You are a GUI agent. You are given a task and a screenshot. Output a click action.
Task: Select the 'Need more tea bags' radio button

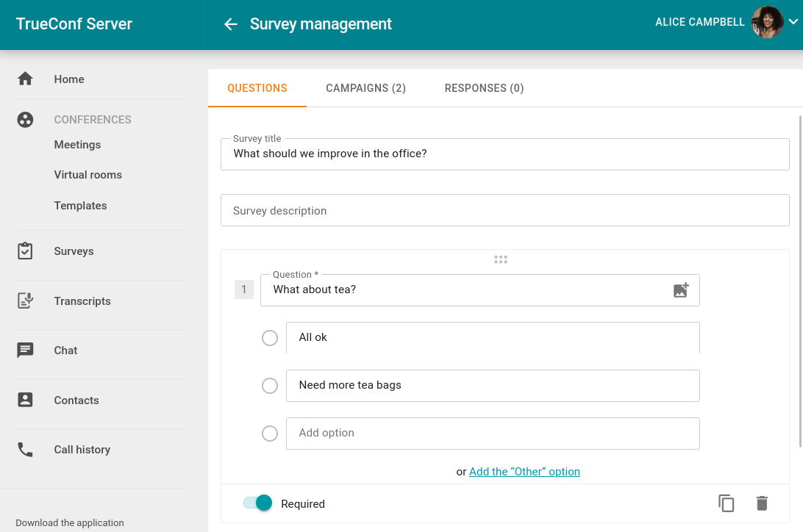pos(270,385)
